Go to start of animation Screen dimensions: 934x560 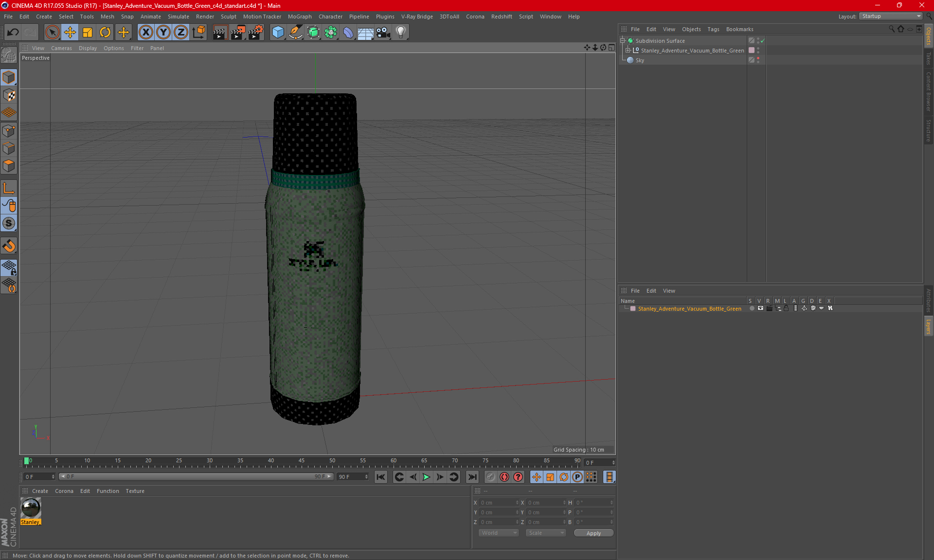click(381, 477)
